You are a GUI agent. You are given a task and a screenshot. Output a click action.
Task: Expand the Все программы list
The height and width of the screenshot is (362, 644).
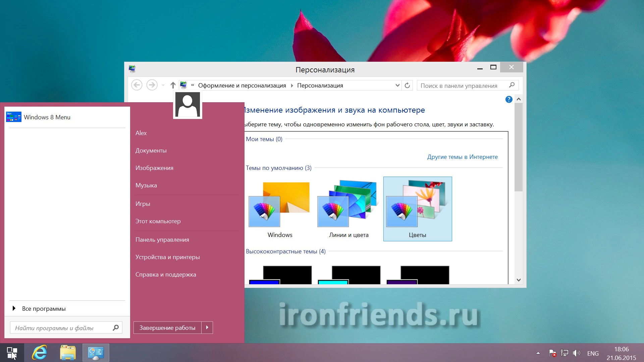[44, 309]
